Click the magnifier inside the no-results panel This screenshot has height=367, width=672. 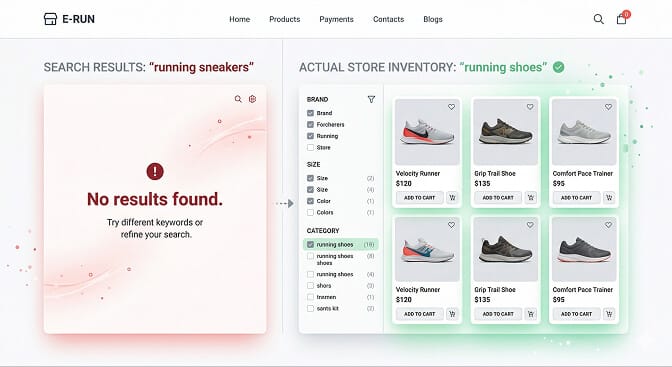tap(238, 99)
